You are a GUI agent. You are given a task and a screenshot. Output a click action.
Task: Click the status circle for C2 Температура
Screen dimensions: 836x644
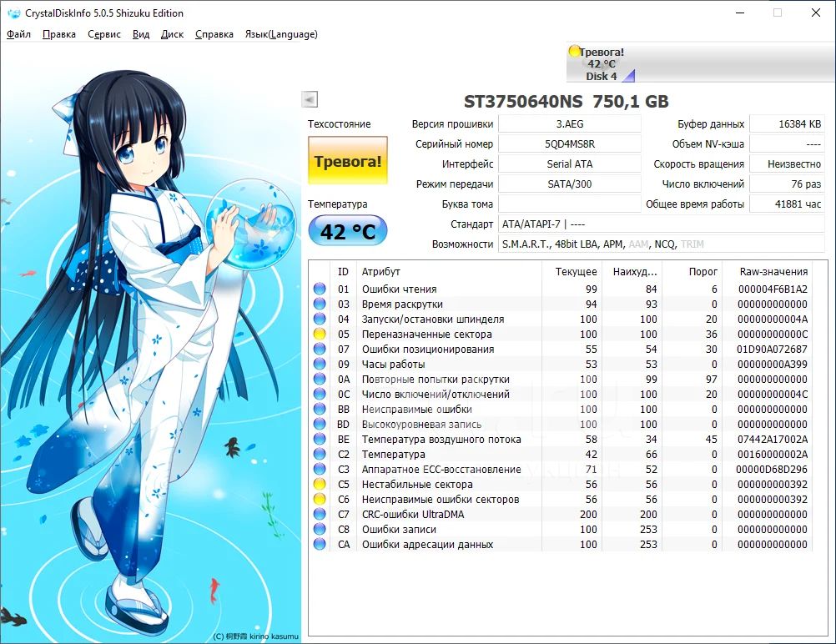pyautogui.click(x=320, y=454)
